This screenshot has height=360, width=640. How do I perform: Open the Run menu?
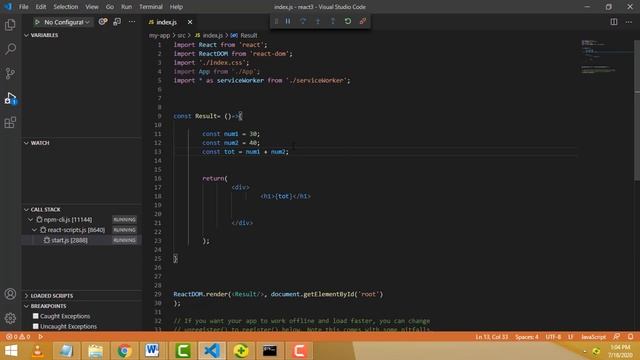click(127, 7)
